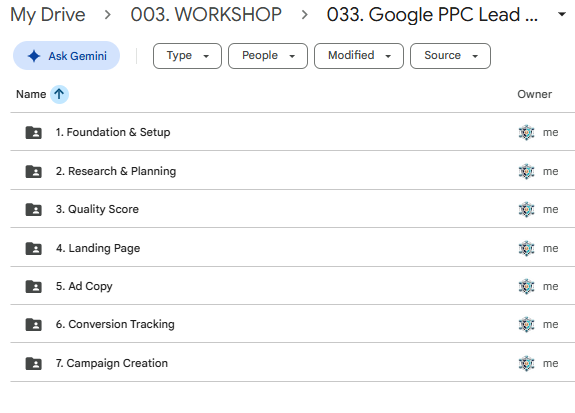Open the People filter dropdown

(268, 56)
